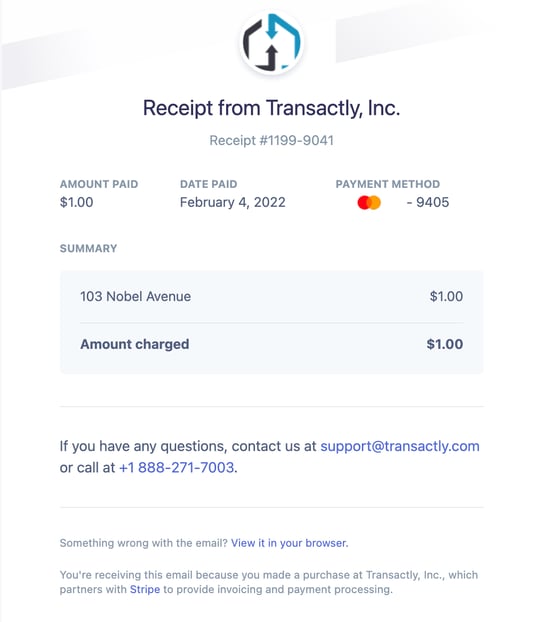Click the $1.00 amount paid value
The image size is (541, 622).
click(77, 202)
